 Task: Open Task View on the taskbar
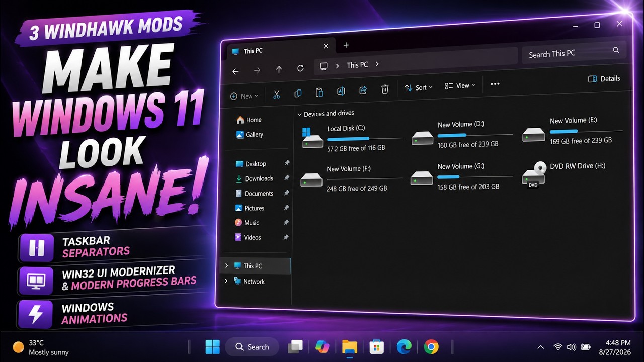pyautogui.click(x=295, y=347)
